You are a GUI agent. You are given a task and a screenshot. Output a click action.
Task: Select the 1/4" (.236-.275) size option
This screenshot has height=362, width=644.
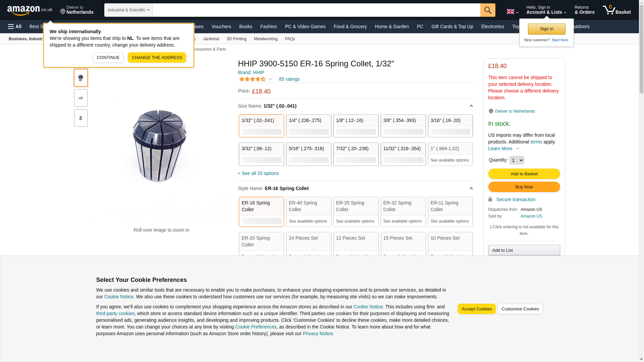pyautogui.click(x=308, y=126)
